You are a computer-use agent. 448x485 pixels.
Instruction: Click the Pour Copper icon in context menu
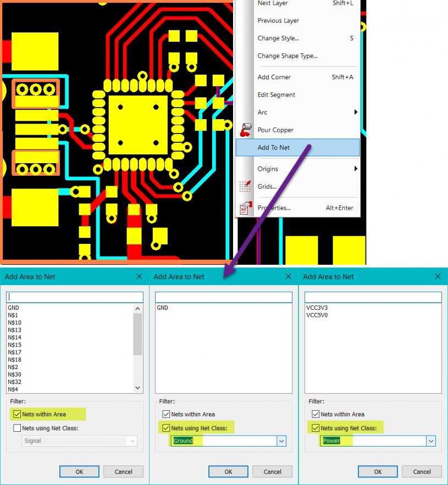[245, 130]
